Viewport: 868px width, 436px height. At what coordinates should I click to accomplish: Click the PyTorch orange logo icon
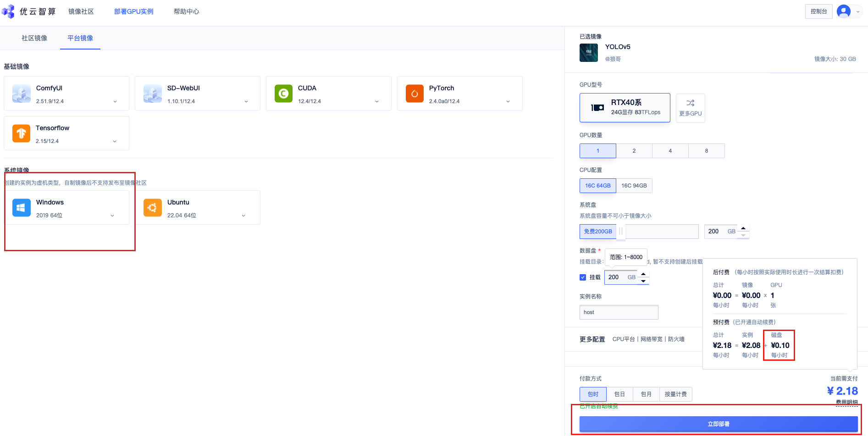pos(415,94)
